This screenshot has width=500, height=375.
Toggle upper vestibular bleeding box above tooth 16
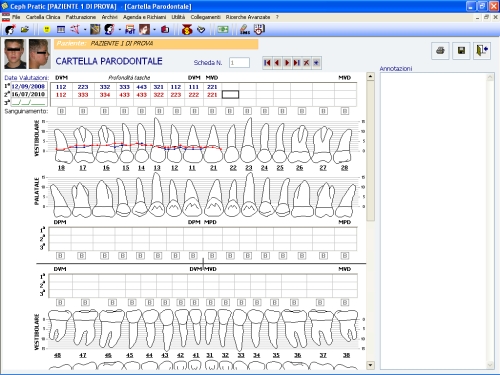coord(104,111)
